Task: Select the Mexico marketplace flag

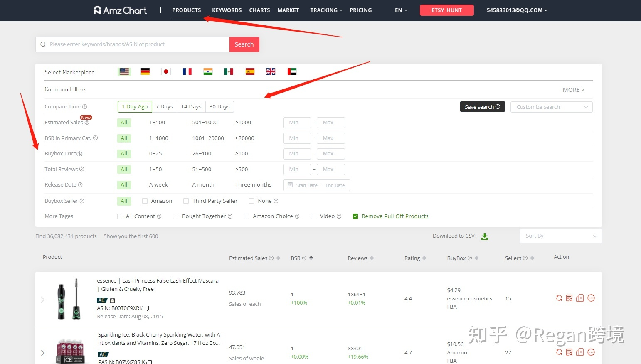Action: 229,71
